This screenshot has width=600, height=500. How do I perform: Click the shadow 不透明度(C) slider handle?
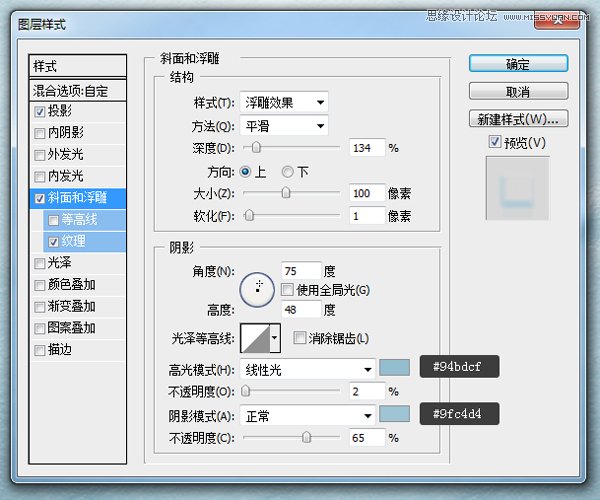pyautogui.click(x=306, y=437)
